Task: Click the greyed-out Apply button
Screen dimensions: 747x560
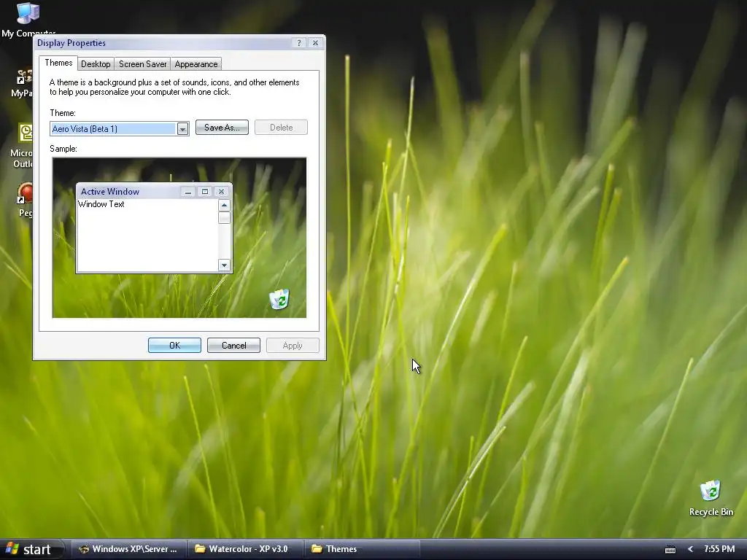Action: coord(293,345)
